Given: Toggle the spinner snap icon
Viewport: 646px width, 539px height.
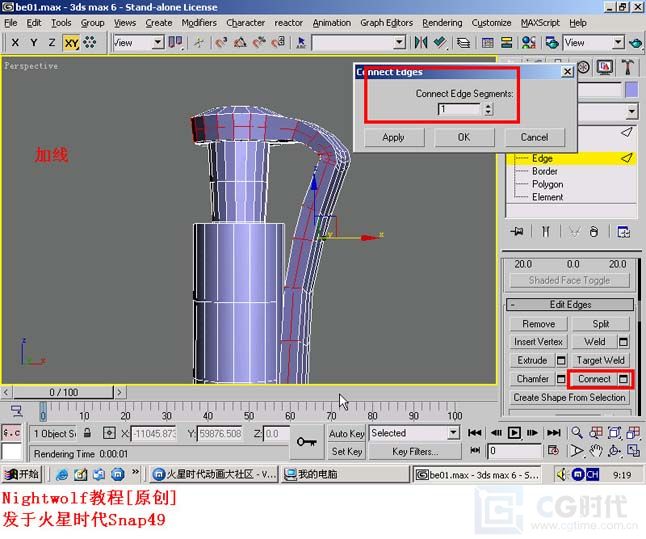Looking at the screenshot, I should [278, 42].
